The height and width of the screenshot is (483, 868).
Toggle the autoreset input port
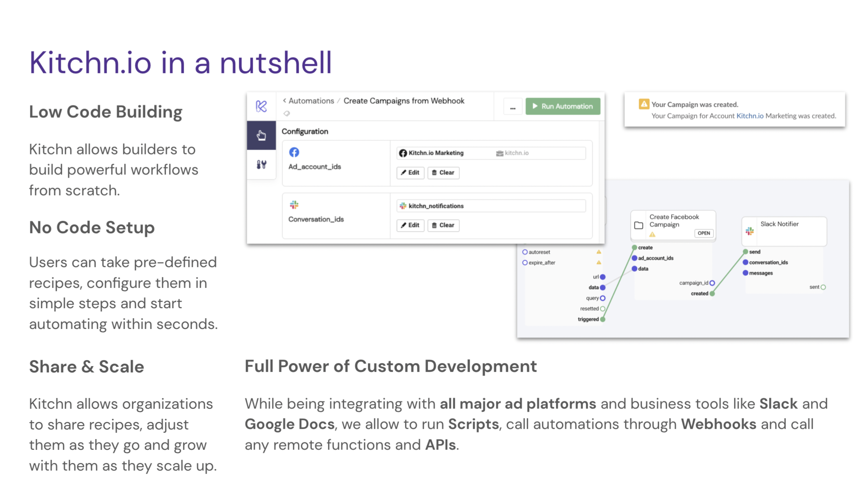coord(525,252)
